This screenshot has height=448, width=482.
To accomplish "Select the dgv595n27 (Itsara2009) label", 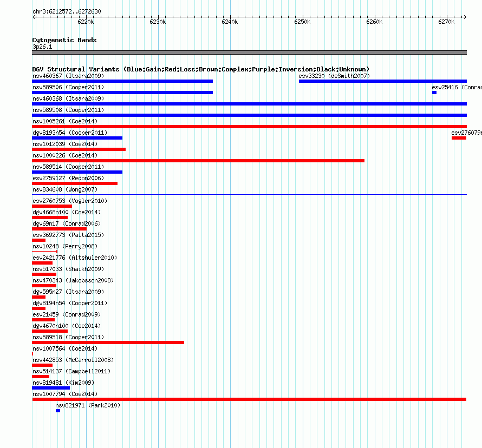I will coord(68,292).
